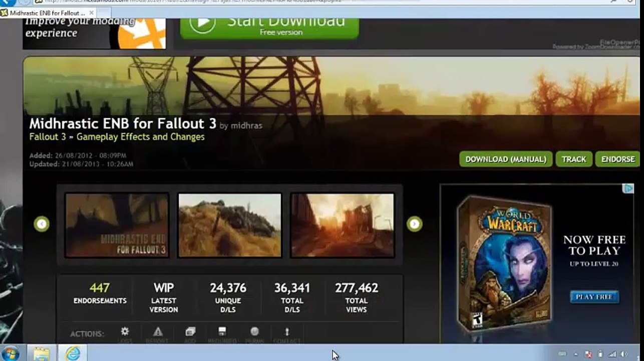Click the battery tray icon
This screenshot has height=361, width=644.
[600, 354]
